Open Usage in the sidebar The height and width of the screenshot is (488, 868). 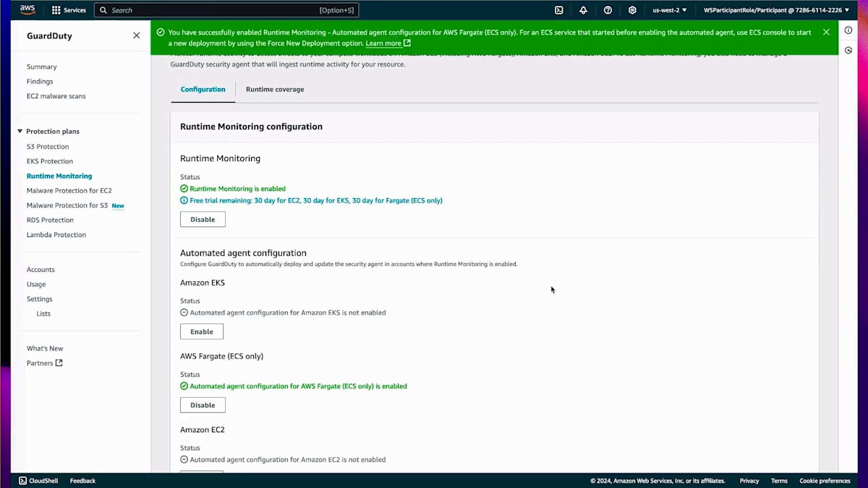(x=36, y=284)
